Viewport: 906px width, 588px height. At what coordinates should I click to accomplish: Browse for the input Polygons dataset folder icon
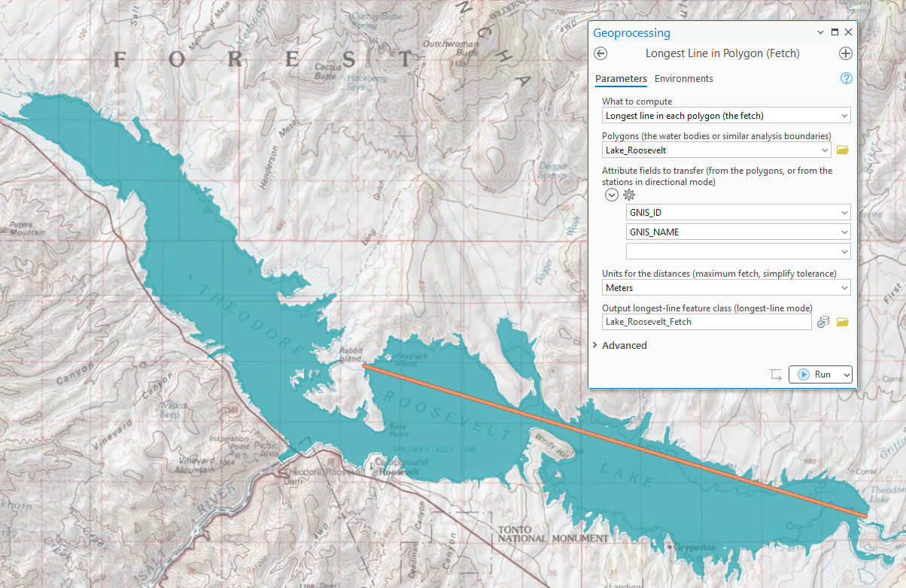[843, 150]
